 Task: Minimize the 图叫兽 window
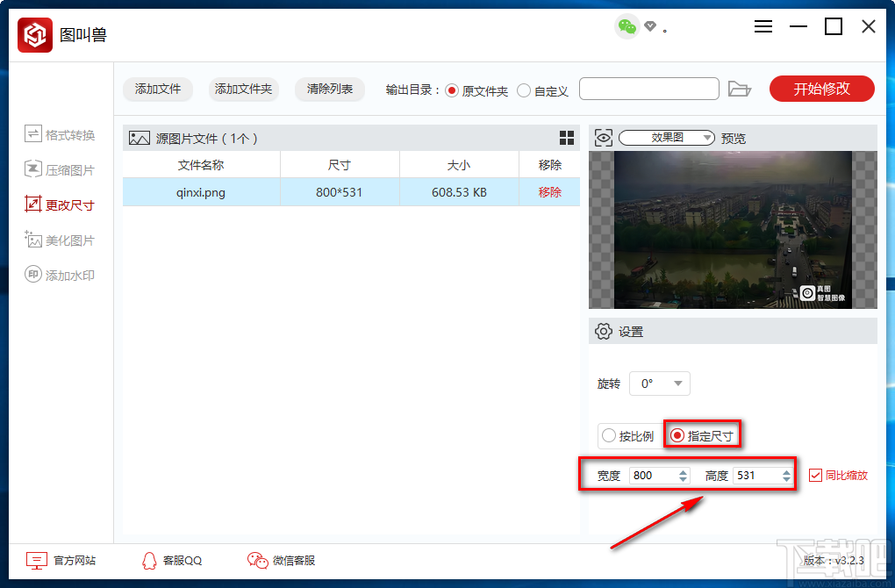pyautogui.click(x=798, y=26)
